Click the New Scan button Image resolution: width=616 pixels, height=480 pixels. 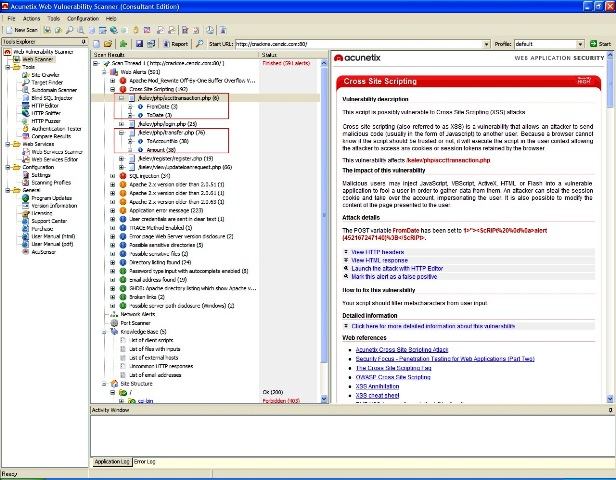(22, 30)
